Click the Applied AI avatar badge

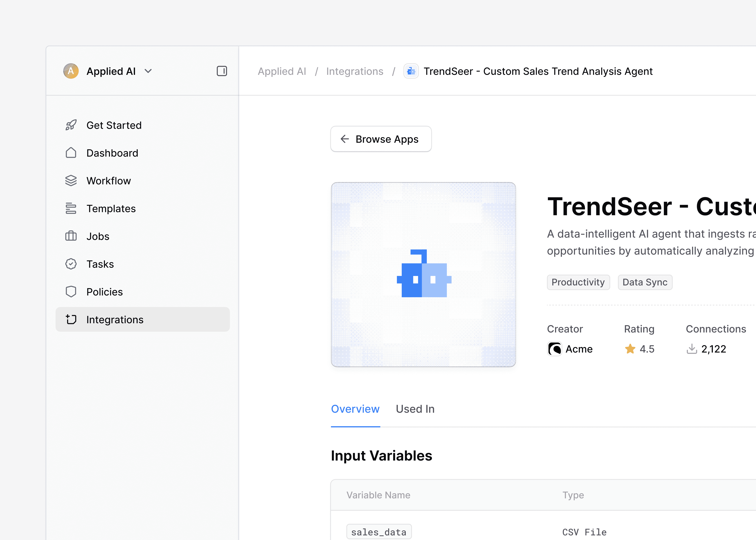(71, 71)
